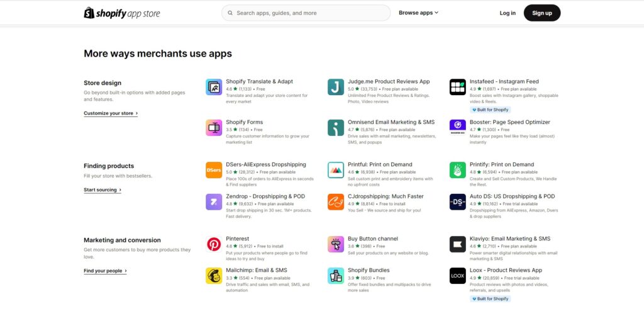This screenshot has width=644, height=311.
Task: Open Printful: Print on Demand title
Action: click(x=380, y=164)
